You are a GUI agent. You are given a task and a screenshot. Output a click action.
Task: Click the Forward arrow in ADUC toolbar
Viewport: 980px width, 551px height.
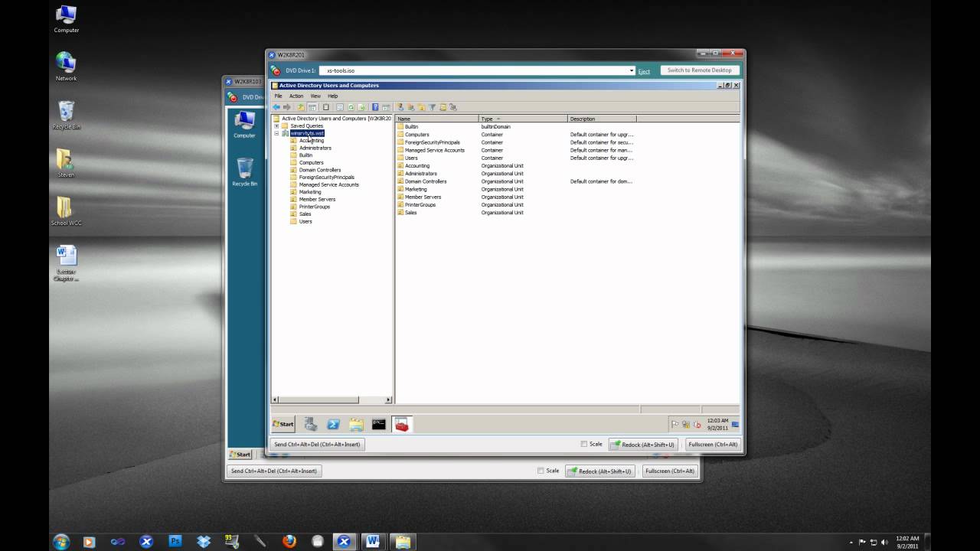287,107
